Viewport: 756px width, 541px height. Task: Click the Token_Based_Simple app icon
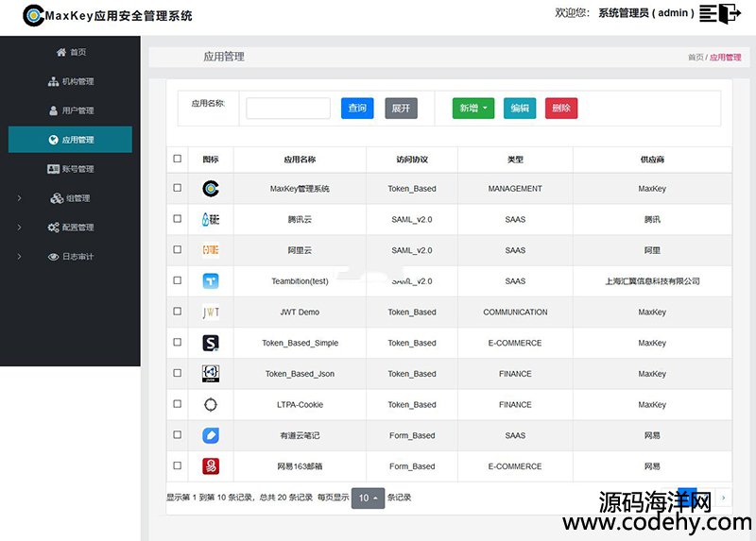pyautogui.click(x=211, y=343)
